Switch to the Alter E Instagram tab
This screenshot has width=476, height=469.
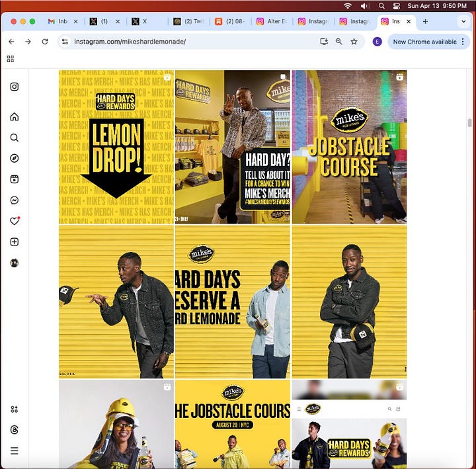tap(272, 21)
